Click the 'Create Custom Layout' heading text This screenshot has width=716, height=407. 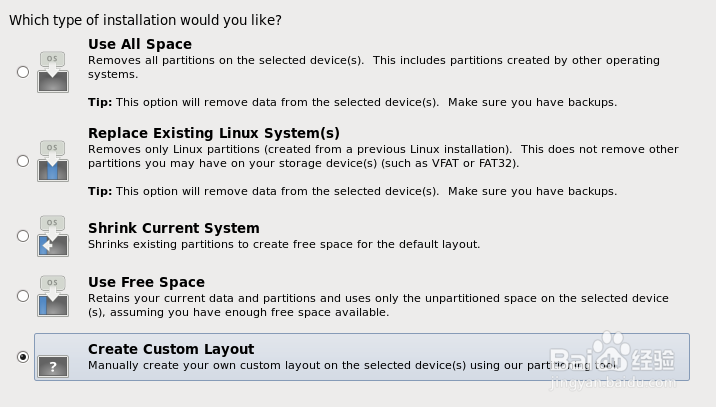tap(171, 349)
